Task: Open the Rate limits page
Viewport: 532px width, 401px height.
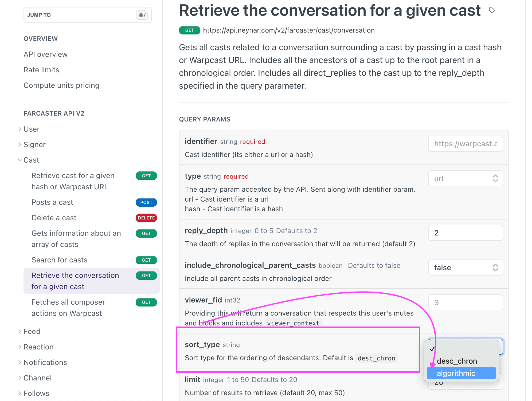Action: [41, 70]
